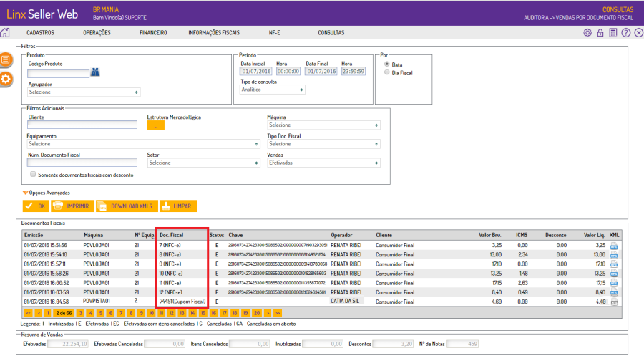Go to the home icon
Screen dimensions: 644x356
(5, 32)
